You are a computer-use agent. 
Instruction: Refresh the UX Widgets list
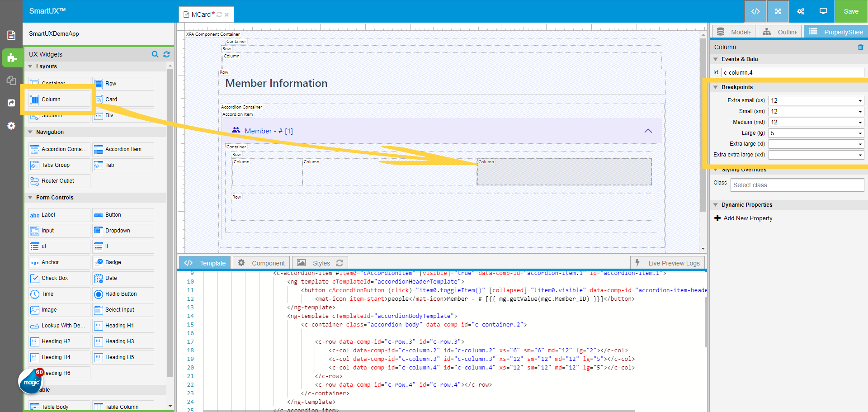coord(166,54)
